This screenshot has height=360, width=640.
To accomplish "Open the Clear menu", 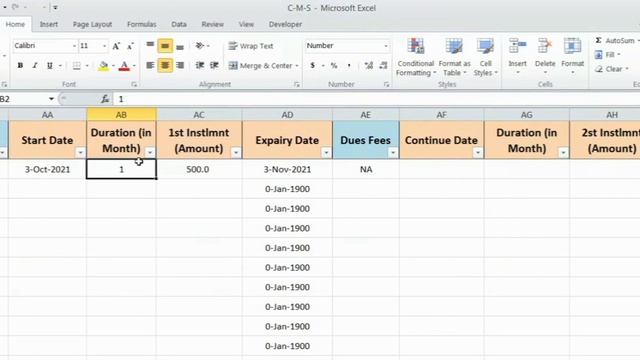I will [611, 69].
